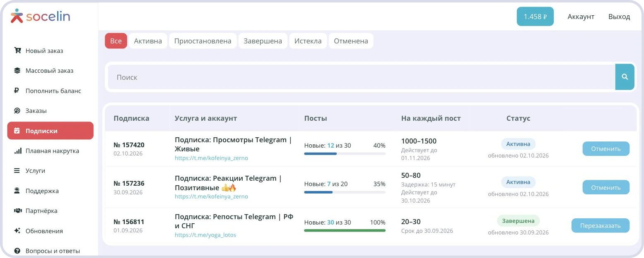Show Отменена subscriptions
This screenshot has height=258, width=644.
[x=351, y=41]
